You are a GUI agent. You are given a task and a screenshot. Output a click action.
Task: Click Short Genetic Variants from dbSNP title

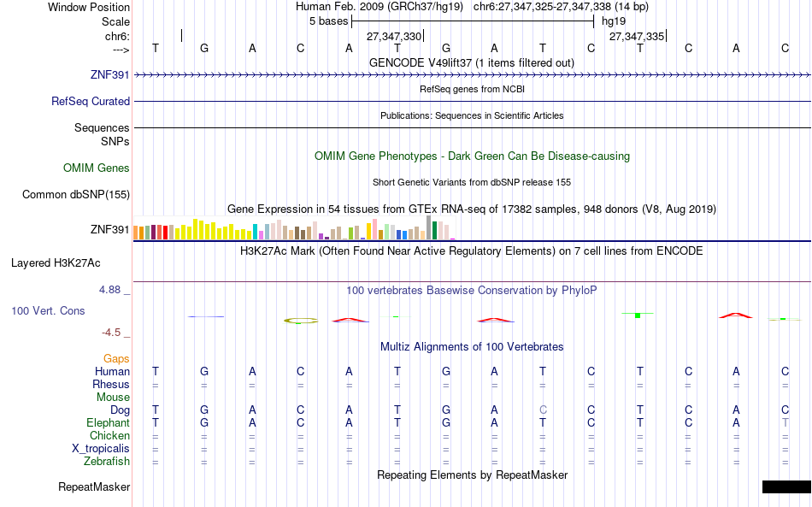point(472,182)
